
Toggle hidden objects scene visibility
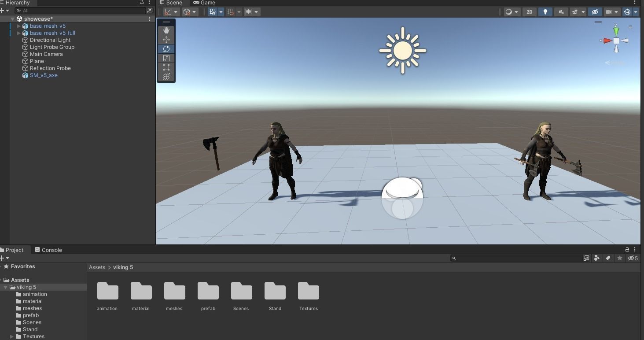pos(595,12)
